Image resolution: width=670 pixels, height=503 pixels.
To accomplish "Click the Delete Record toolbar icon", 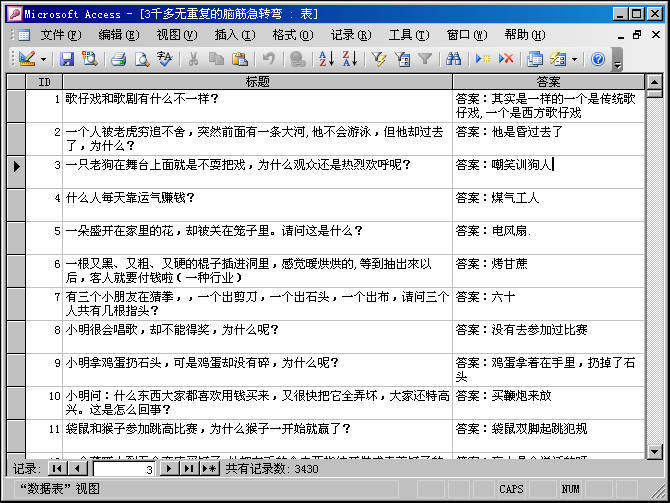I will point(506,59).
